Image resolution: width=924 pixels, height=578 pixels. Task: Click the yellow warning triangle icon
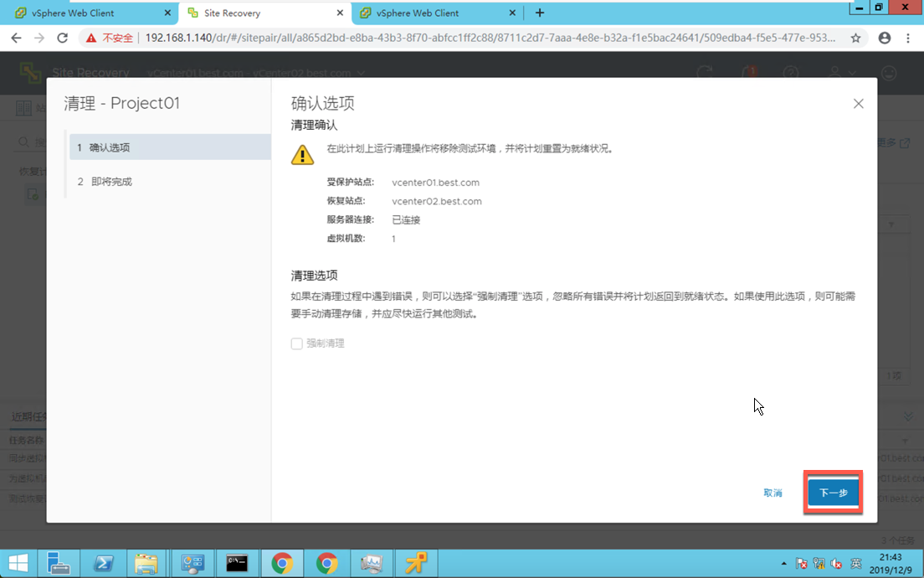click(302, 154)
